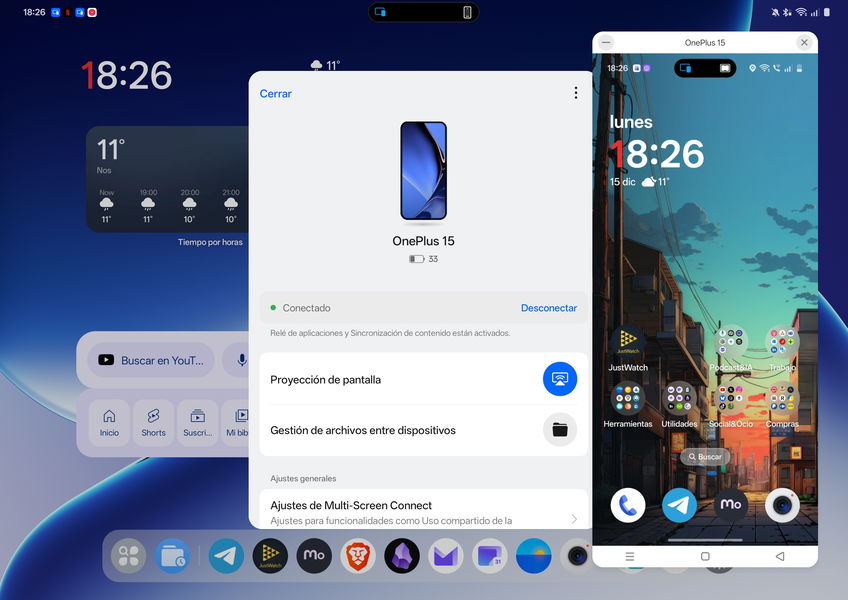Open the Camera app on mirrored phone
Screen dimensions: 848x600
coord(782,505)
